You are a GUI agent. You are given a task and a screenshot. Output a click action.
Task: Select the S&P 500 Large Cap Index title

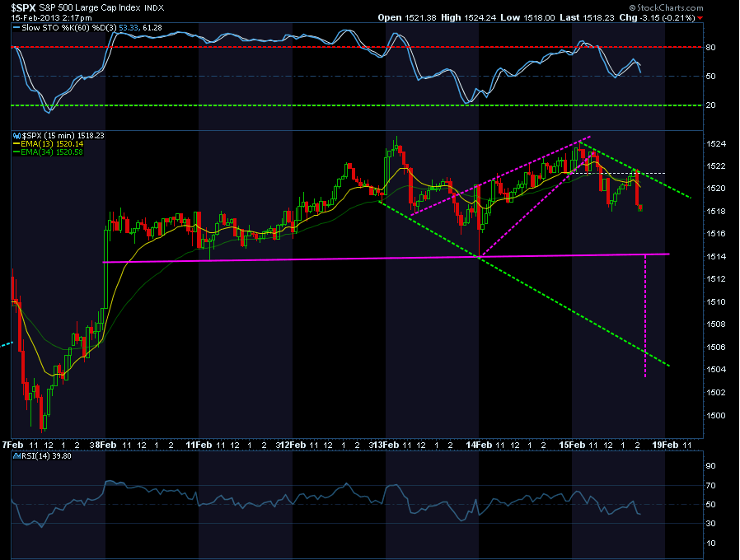click(x=90, y=8)
